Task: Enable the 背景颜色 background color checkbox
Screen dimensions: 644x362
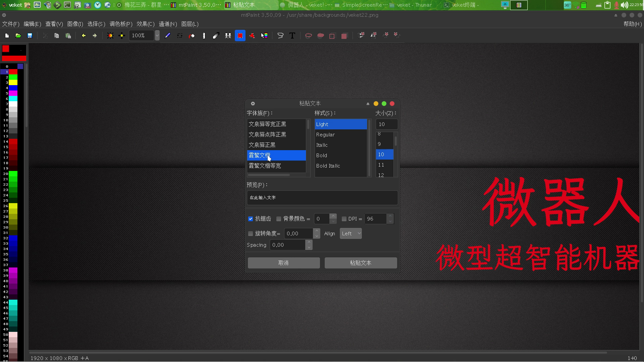Action: 279,219
